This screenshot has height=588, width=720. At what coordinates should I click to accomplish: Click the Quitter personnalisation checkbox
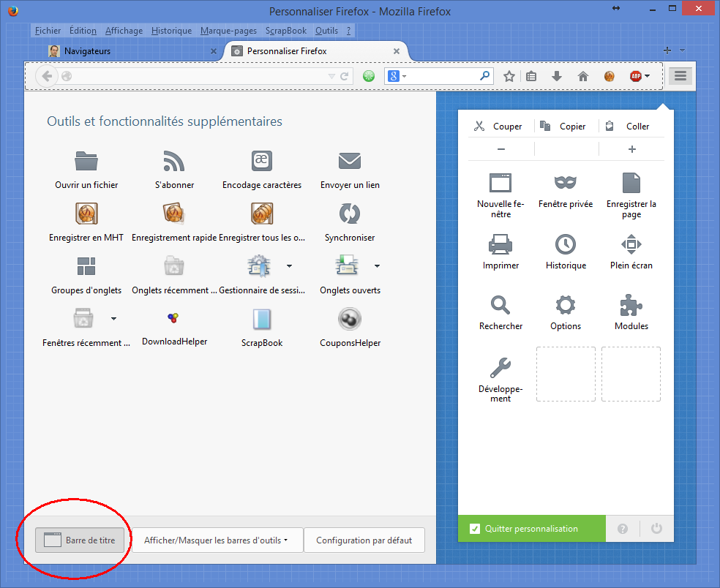click(x=475, y=529)
